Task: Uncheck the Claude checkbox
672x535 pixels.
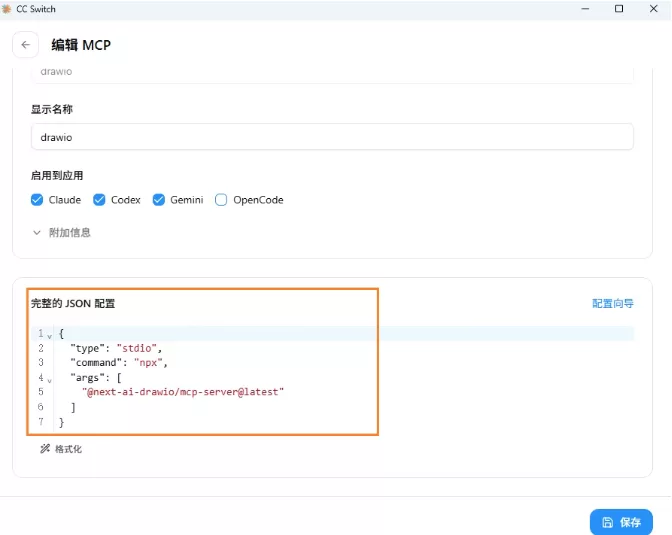Action: (x=37, y=200)
